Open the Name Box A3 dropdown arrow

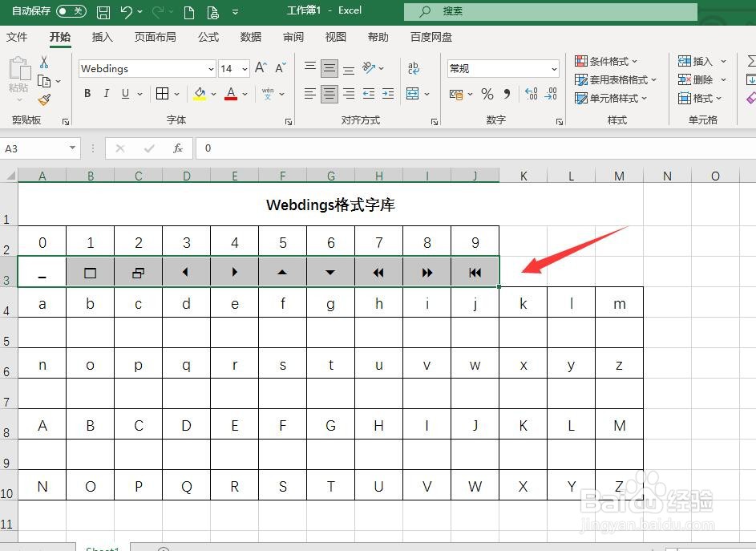[x=72, y=148]
